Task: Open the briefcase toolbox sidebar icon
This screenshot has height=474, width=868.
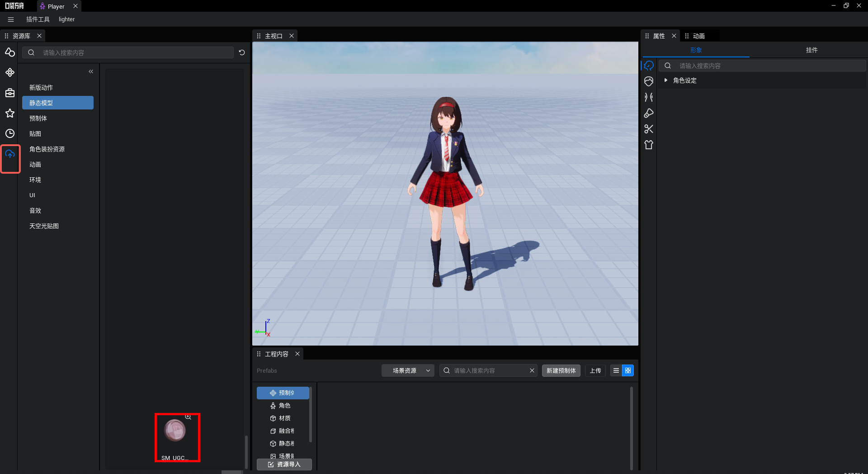Action: tap(10, 93)
